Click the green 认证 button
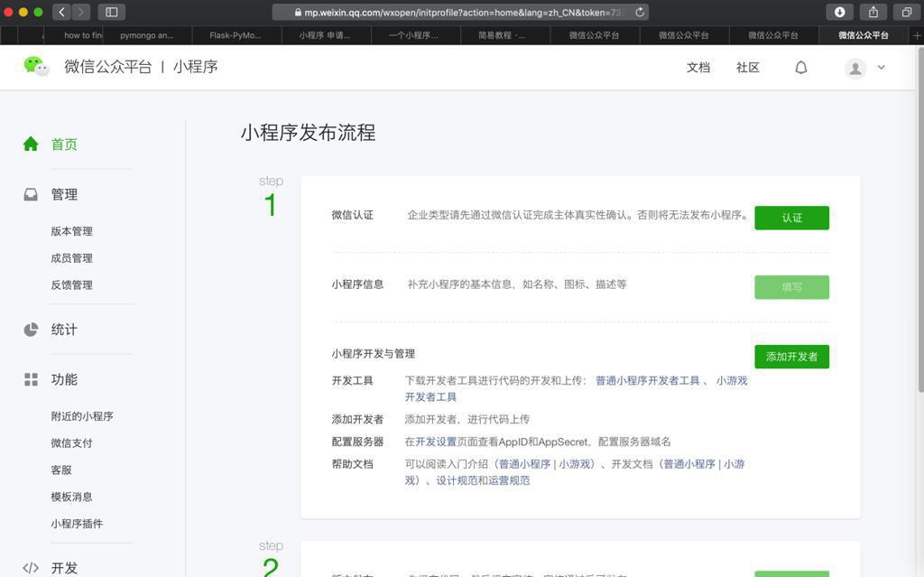The height and width of the screenshot is (577, 924). point(791,218)
